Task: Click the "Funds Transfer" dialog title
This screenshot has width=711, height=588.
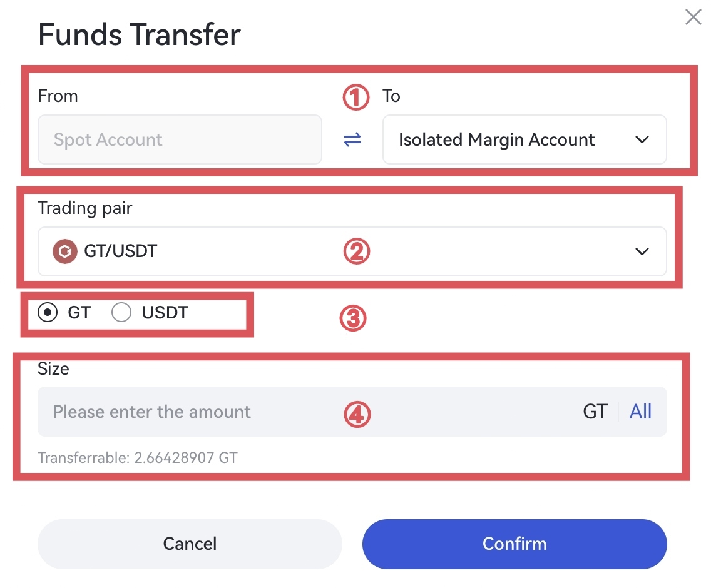Action: (139, 34)
